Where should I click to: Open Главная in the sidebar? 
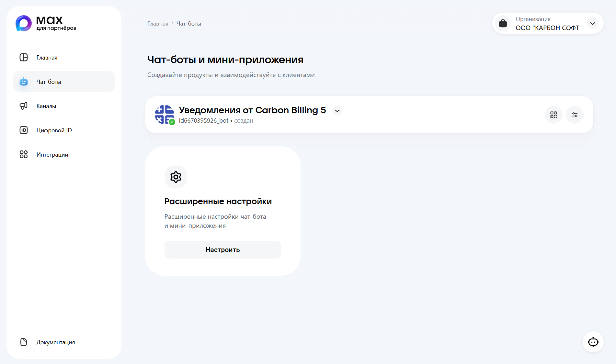coord(64,57)
